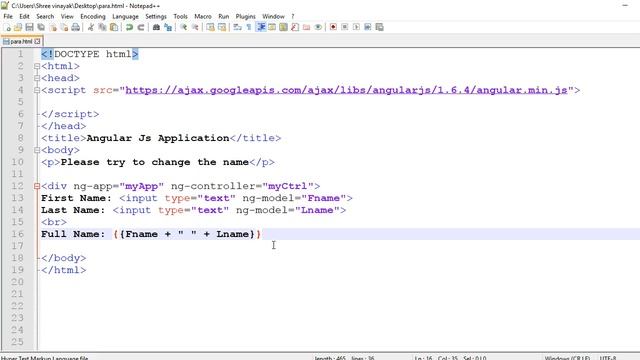Image resolution: width=640 pixels, height=360 pixels.
Task: Create a new file with New icon
Action: [x=7, y=27]
